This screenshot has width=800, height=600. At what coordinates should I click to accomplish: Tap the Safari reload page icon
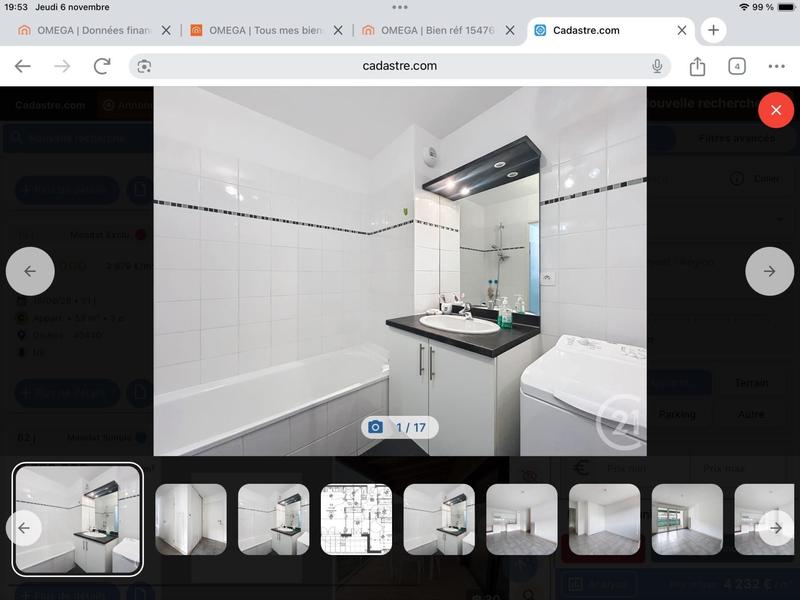[102, 66]
